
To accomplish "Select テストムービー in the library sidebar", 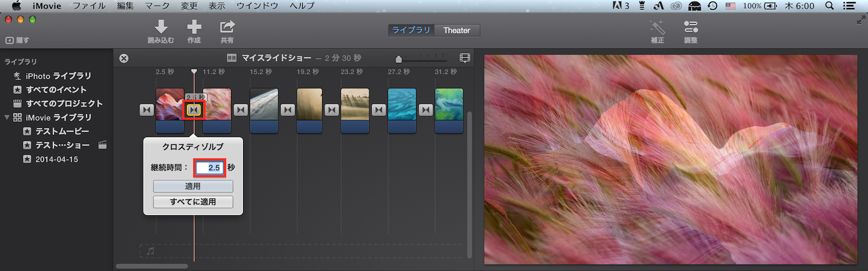I will 62,131.
